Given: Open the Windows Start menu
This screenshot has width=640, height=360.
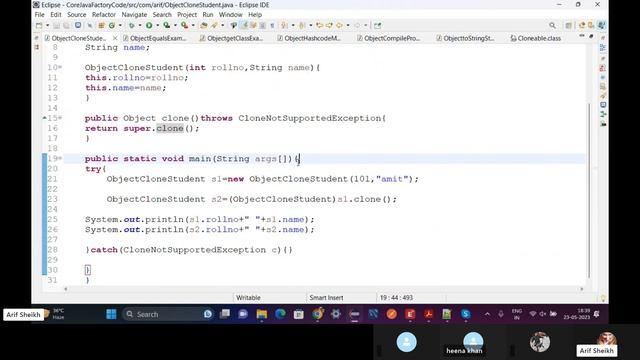Looking at the screenshot, I should (x=111, y=314).
